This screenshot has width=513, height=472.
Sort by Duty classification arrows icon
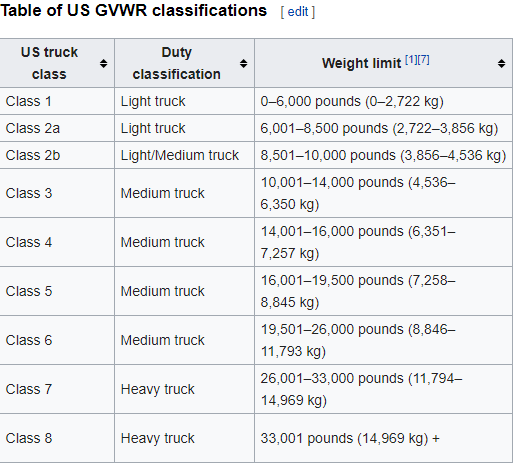click(243, 63)
